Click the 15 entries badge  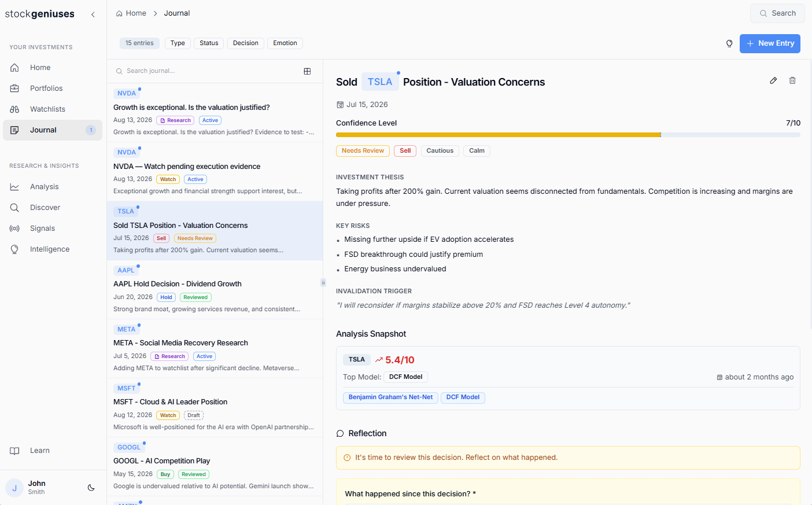[x=139, y=43]
